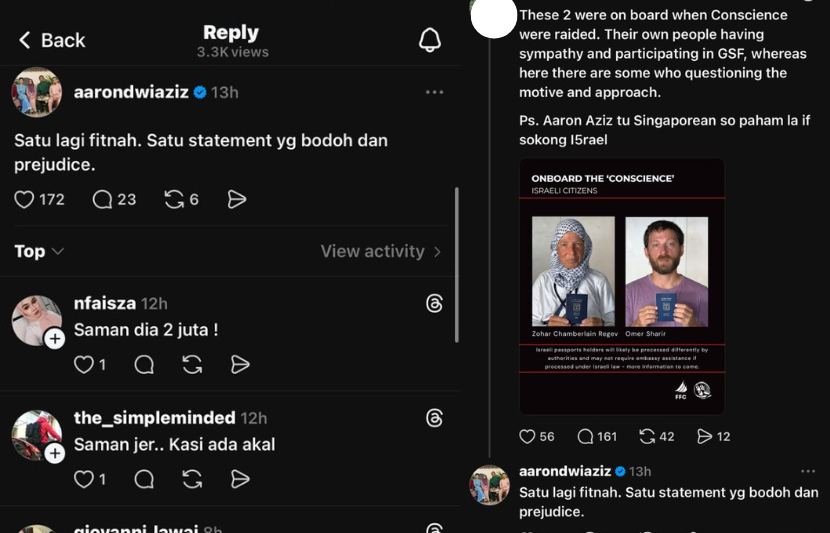This screenshot has height=533, width=830.
Task: Like nfaisza's comment
Action: coord(83,365)
